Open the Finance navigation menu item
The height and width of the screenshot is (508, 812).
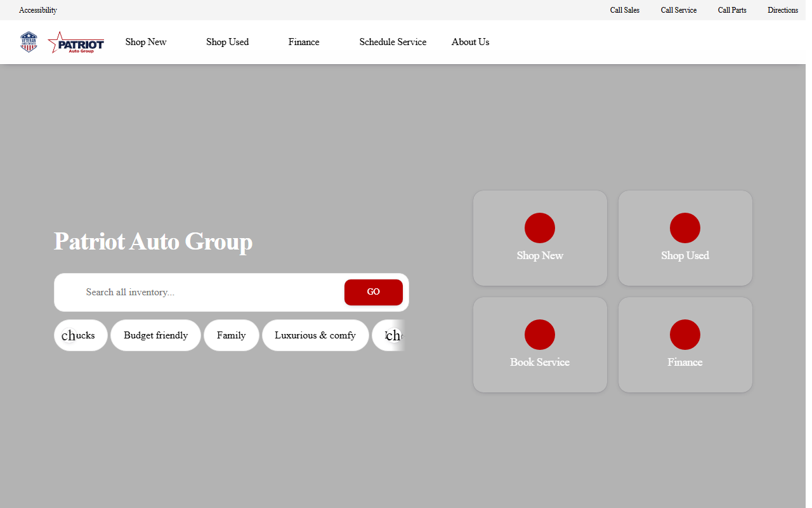pos(304,42)
